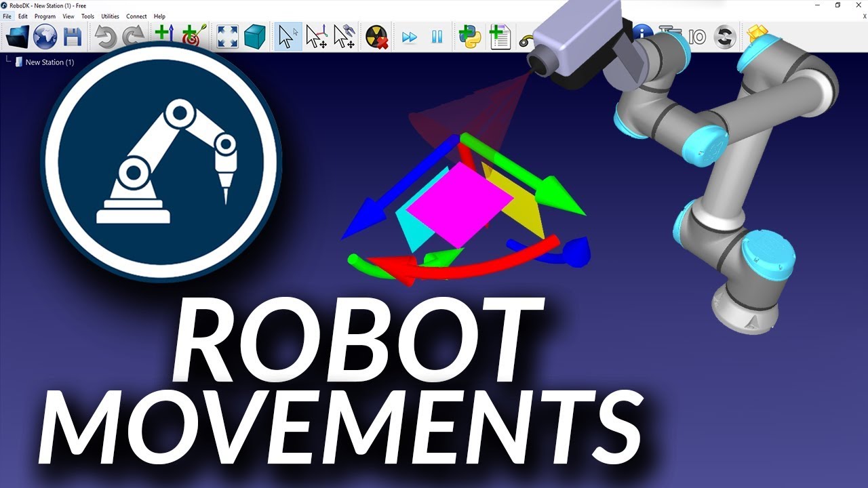Close the station tab with small x
The width and height of the screenshot is (868, 488).
point(864,16)
